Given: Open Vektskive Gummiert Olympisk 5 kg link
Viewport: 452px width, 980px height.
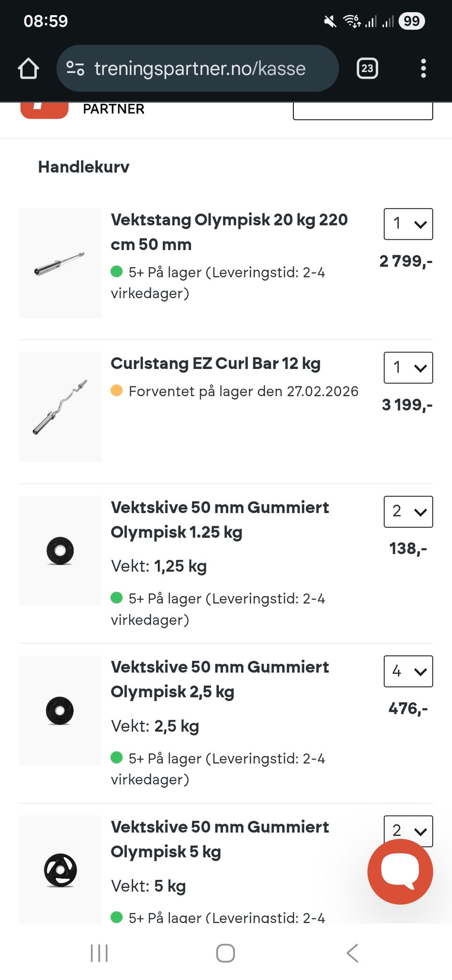Looking at the screenshot, I should coord(220,839).
